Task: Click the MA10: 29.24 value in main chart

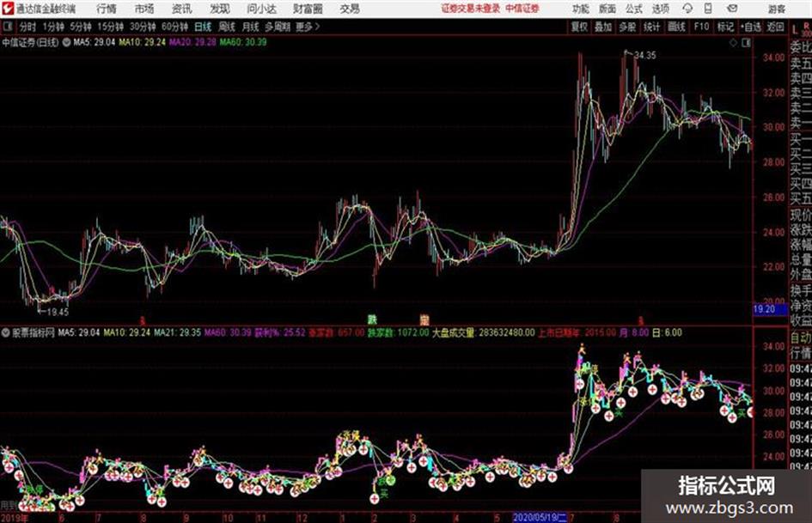Action: point(142,42)
